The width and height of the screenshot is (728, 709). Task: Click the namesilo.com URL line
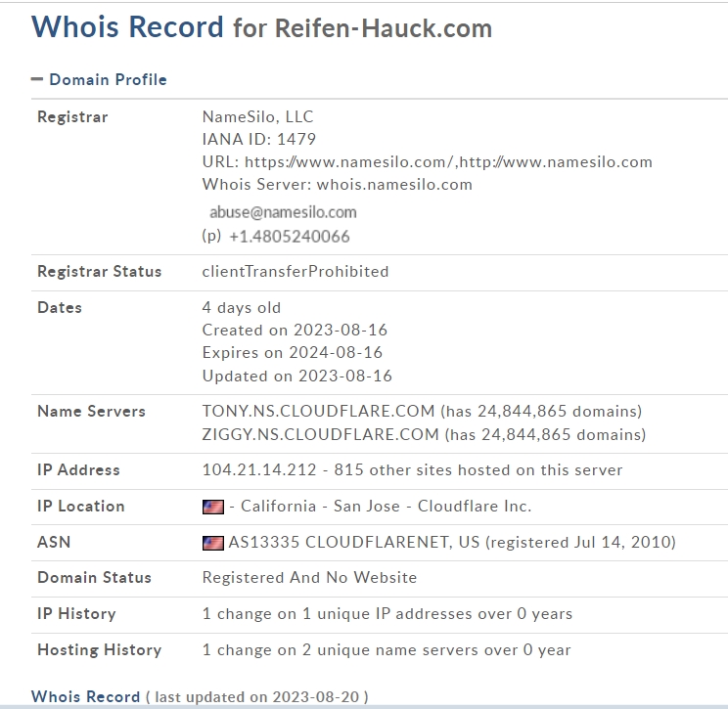coord(428,162)
